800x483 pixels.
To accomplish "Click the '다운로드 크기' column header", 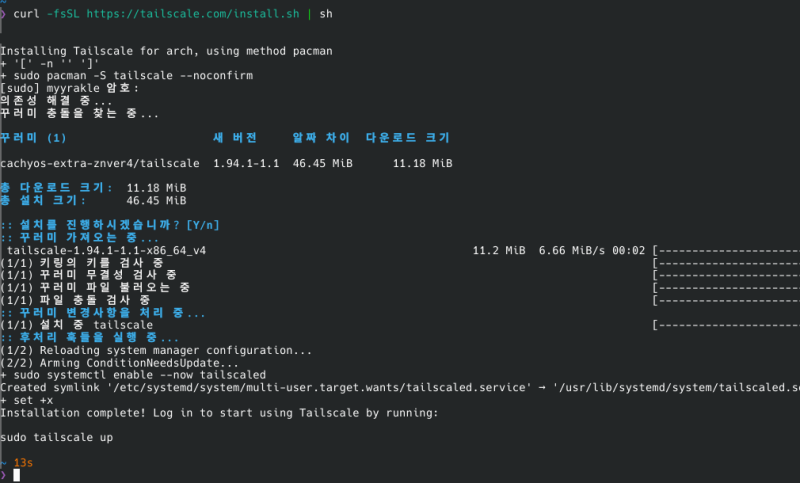I will pos(407,137).
